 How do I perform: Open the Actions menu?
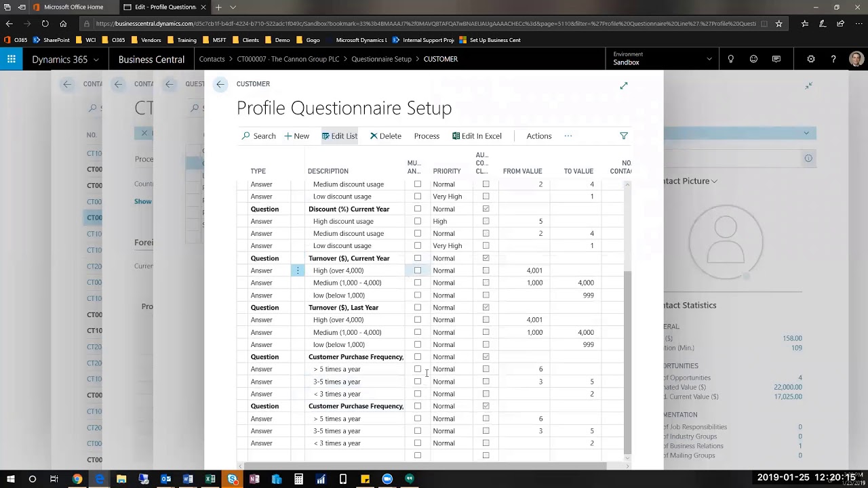(539, 136)
